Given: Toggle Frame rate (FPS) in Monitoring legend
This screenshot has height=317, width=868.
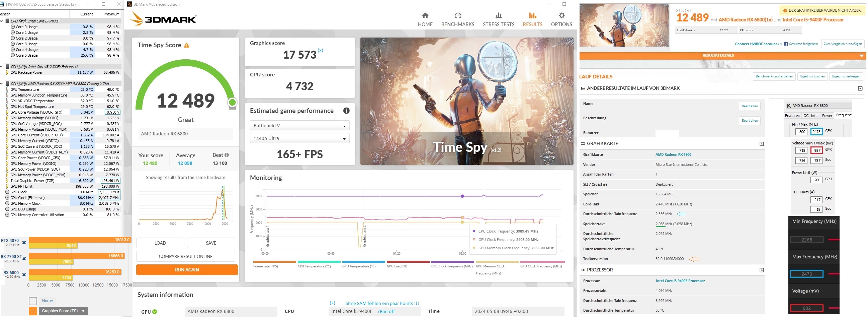Looking at the screenshot, I should tap(274, 264).
